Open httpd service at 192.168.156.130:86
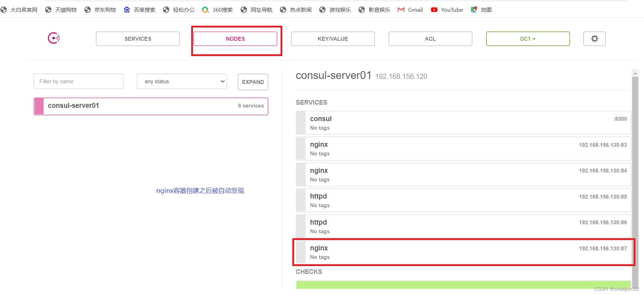Screen dimensions: 644x295 coord(464,226)
